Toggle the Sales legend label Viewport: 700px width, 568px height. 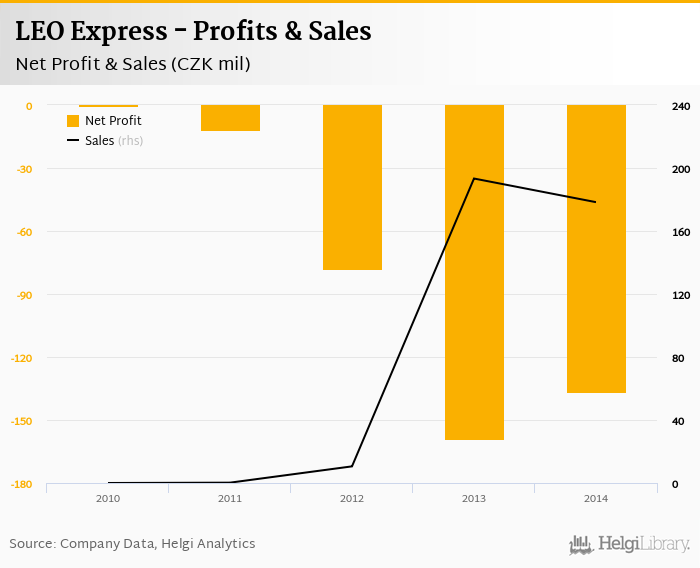pyautogui.click(x=100, y=141)
